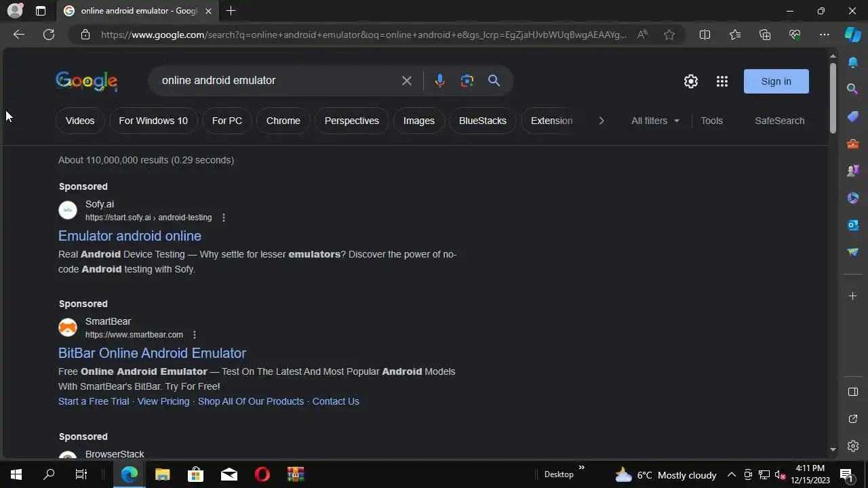Open Browser essentials heart icon
Screen dimensions: 868x488
point(795,35)
